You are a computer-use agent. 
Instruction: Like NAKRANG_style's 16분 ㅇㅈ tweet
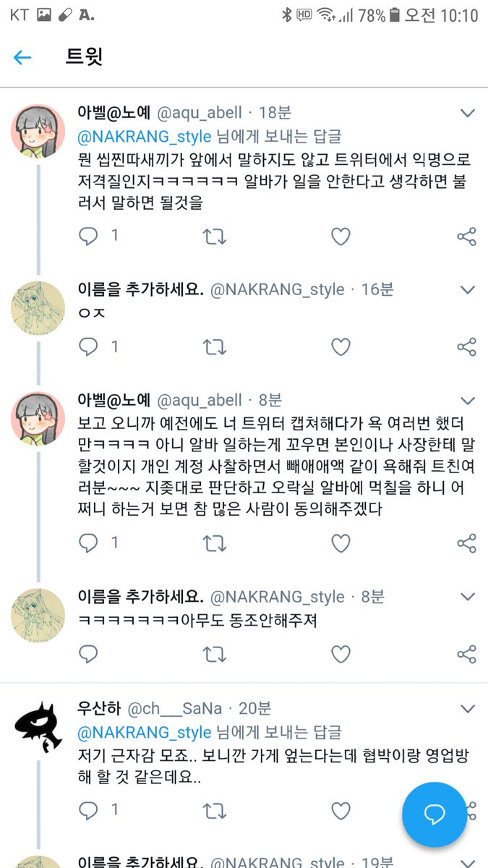tap(341, 348)
